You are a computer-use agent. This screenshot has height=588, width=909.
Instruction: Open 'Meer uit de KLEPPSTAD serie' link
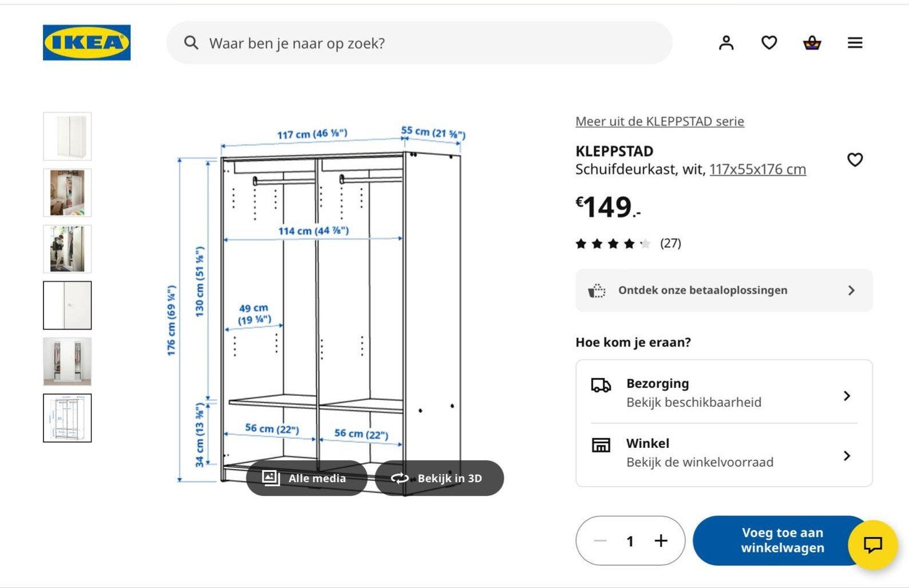pyautogui.click(x=659, y=121)
